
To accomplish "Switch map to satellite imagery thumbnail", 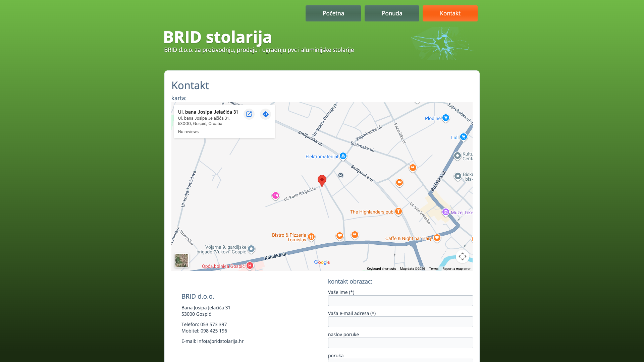I will pos(182,260).
